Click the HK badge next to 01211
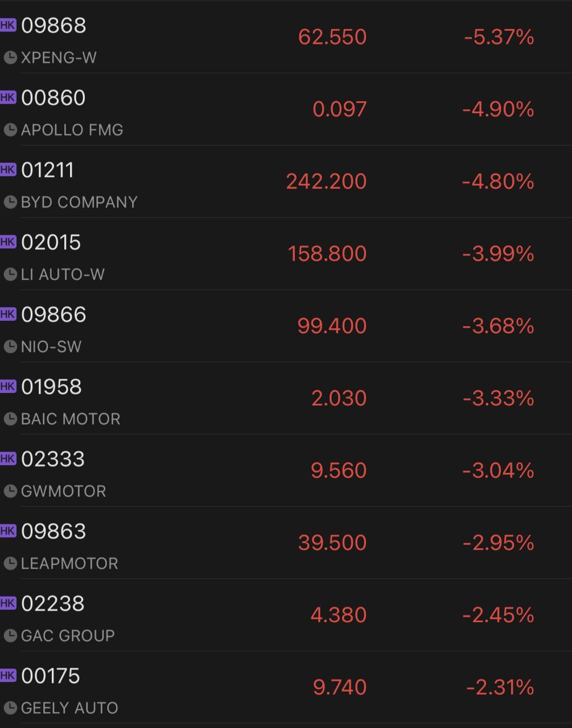The width and height of the screenshot is (572, 728). point(8,169)
